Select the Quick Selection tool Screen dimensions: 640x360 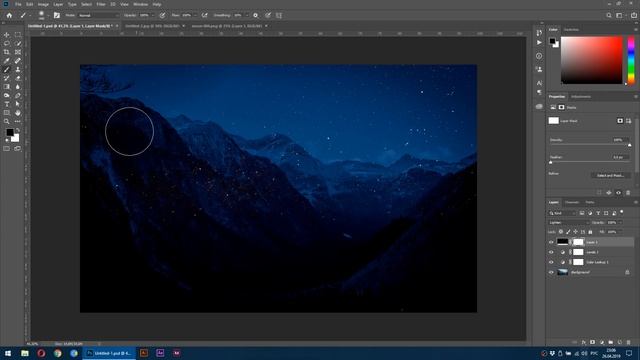coord(18,43)
